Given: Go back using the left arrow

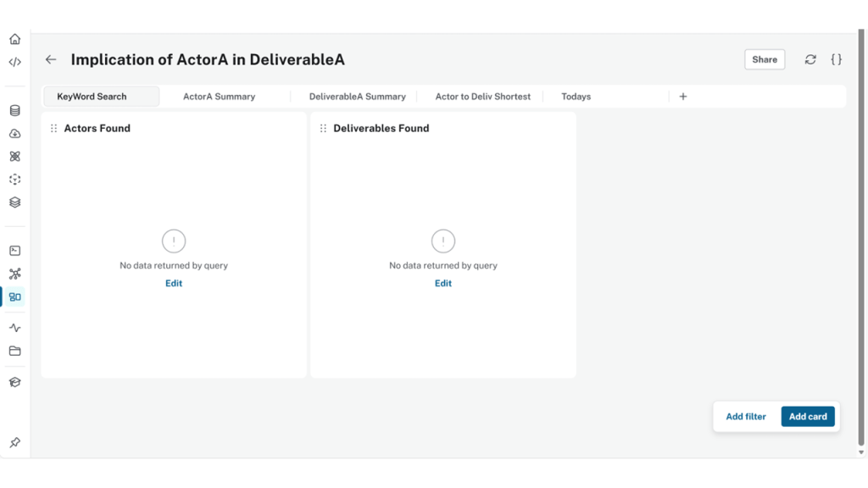Looking at the screenshot, I should (51, 59).
